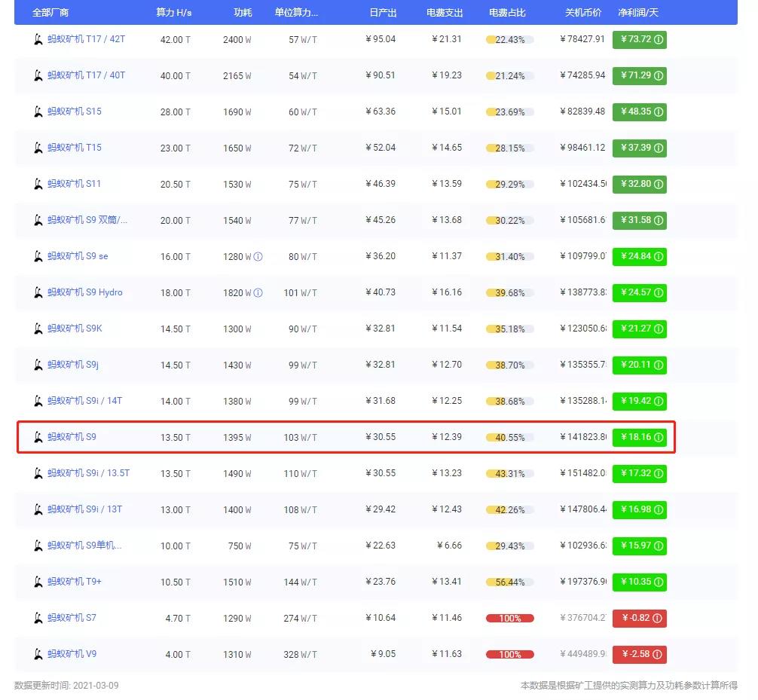Open the 蚂蚁矿机 S9单机 link
Image resolution: width=758 pixels, height=700 pixels.
pyautogui.click(x=84, y=546)
